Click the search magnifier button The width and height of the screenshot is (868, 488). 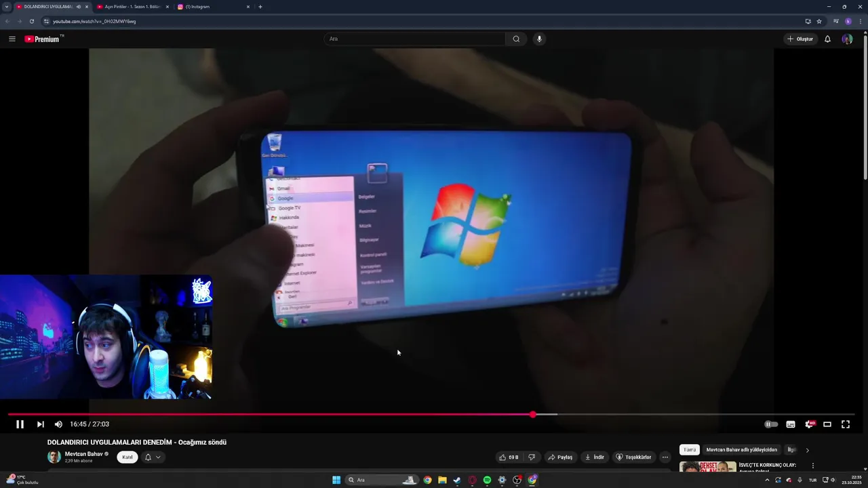[x=516, y=39]
